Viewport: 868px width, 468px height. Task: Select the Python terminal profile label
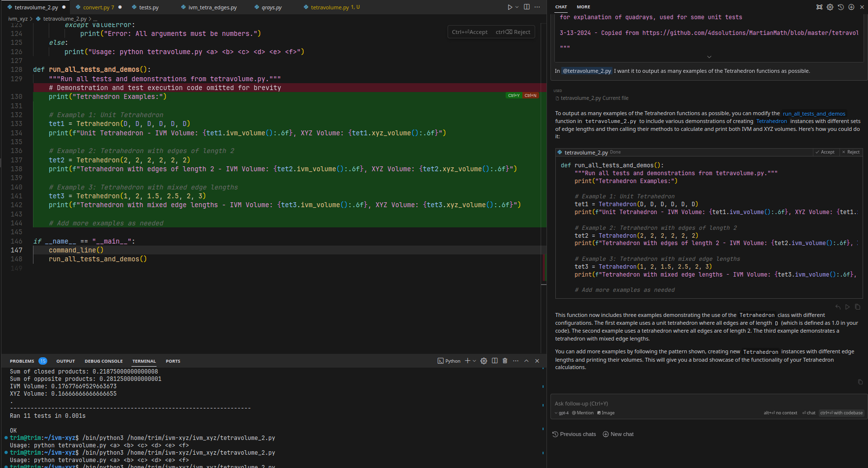[449, 361]
